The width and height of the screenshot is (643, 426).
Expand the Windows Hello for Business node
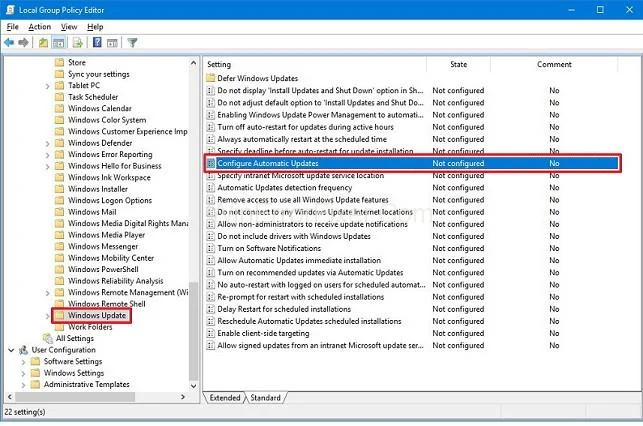pos(47,166)
